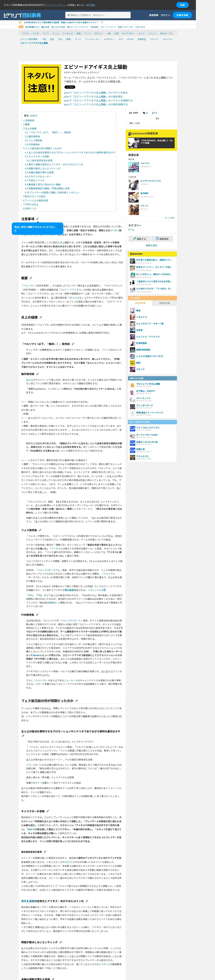This screenshot has width=215, height=980.
Task: Open the 五条悟 popular article
Action: (139, 330)
